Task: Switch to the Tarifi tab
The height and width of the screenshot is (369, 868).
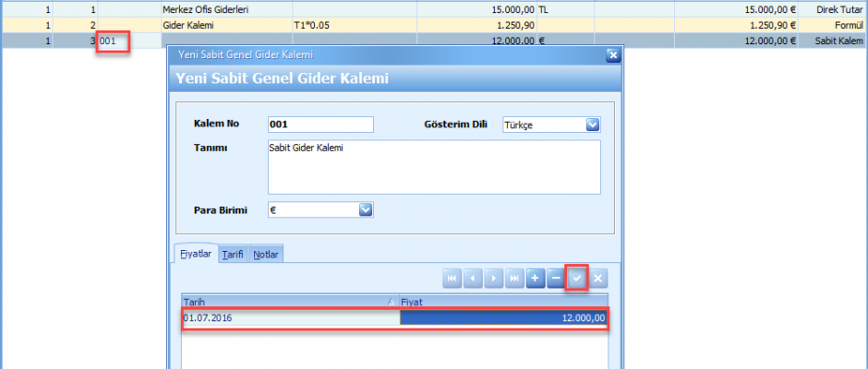Action: [233, 254]
